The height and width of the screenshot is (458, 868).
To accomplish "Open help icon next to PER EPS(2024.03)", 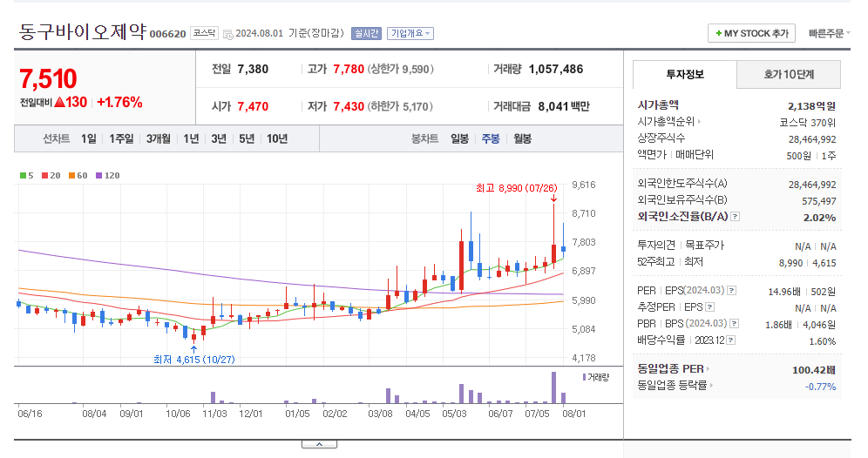I will coord(732,291).
